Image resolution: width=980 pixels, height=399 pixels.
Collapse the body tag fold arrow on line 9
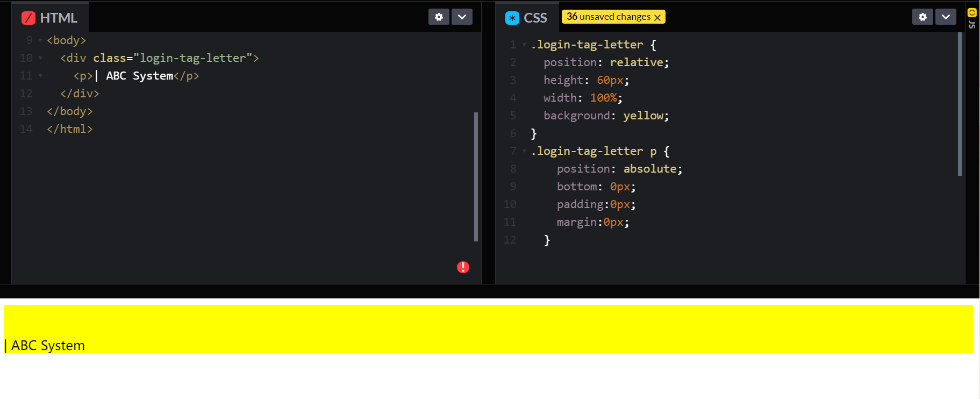[40, 40]
